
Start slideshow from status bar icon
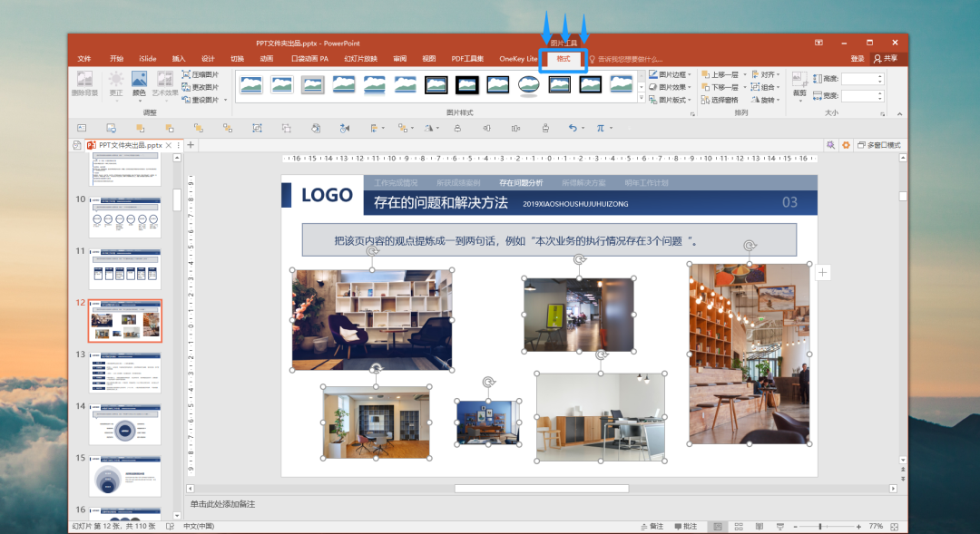(780, 527)
